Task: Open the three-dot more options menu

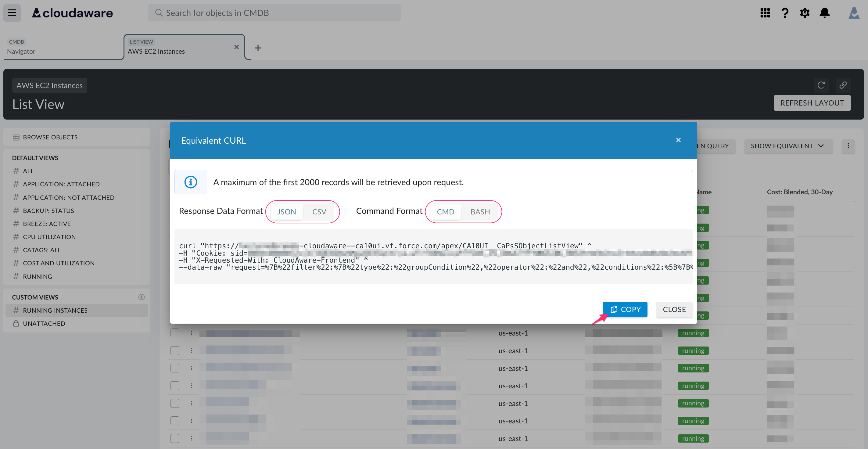Action: tap(848, 146)
